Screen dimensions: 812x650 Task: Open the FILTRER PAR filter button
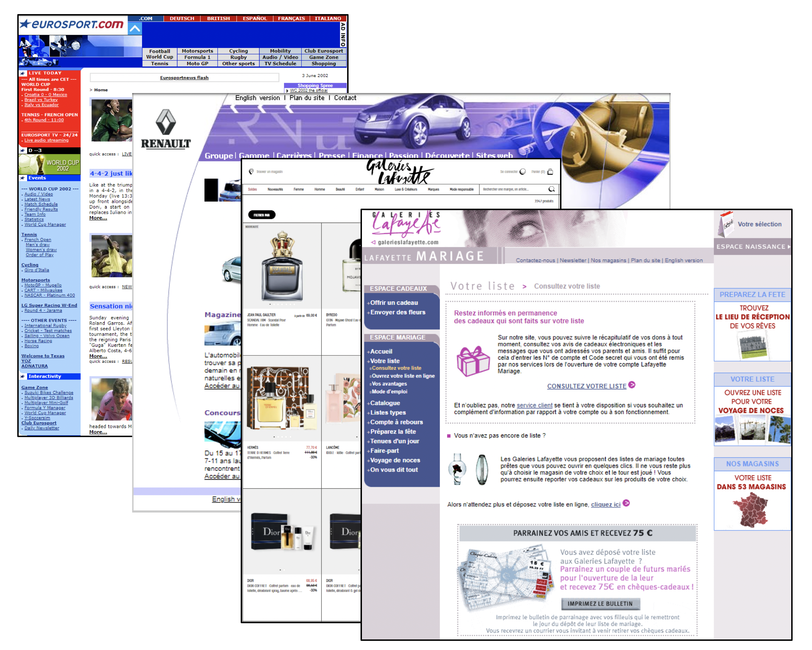(x=262, y=215)
